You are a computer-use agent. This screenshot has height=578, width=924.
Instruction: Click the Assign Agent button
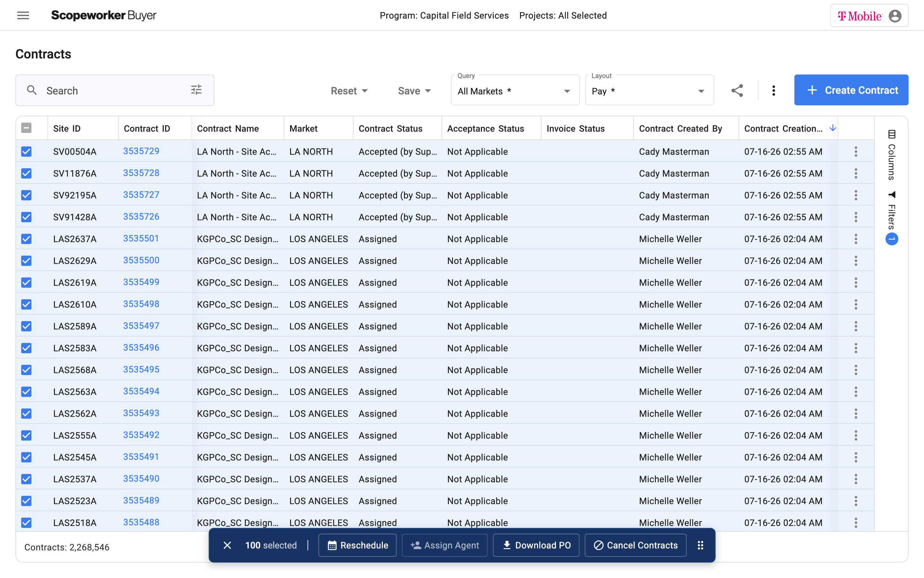444,545
